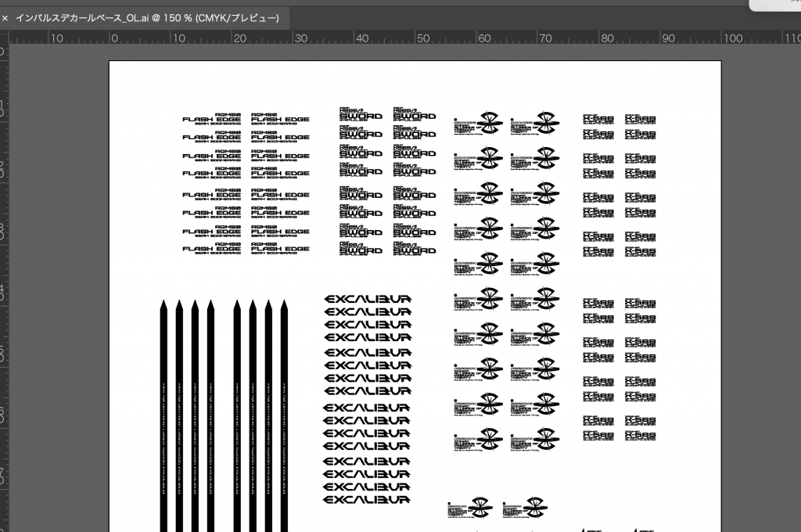Click the ruler origin box at rulers' intersection
Screen dimensions: 801x532
pos(4,38)
